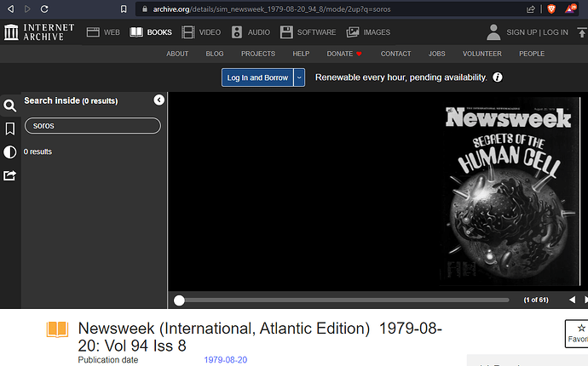
Task: Click the user avatar icon
Action: click(x=493, y=32)
